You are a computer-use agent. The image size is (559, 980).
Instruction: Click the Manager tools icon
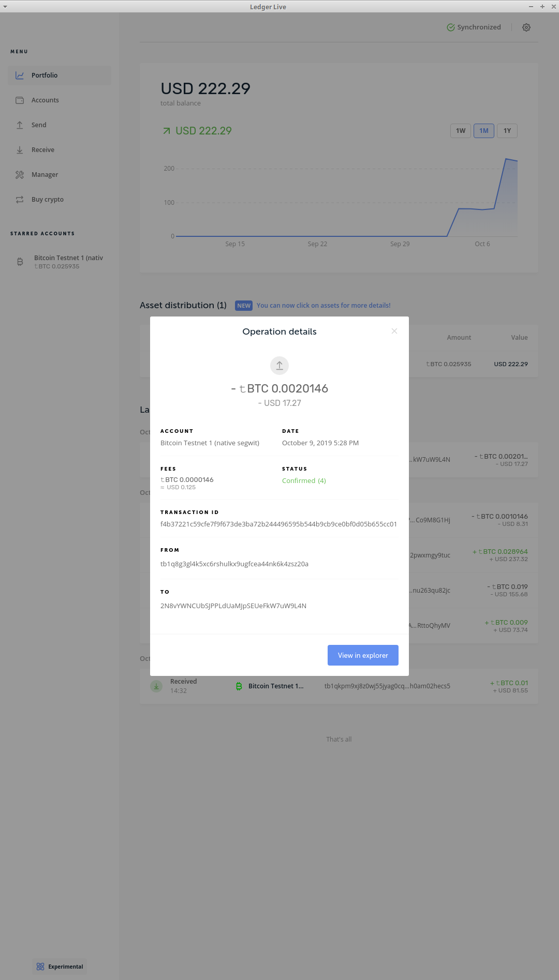[x=20, y=175]
